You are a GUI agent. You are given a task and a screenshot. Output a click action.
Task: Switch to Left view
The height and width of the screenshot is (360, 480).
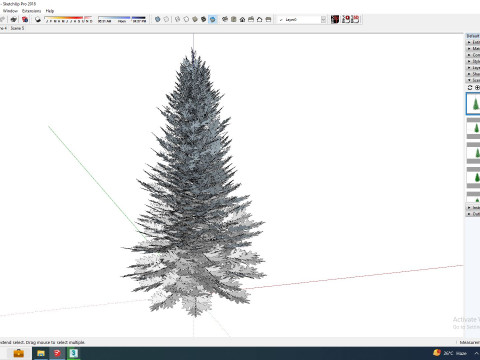[x=268, y=19]
